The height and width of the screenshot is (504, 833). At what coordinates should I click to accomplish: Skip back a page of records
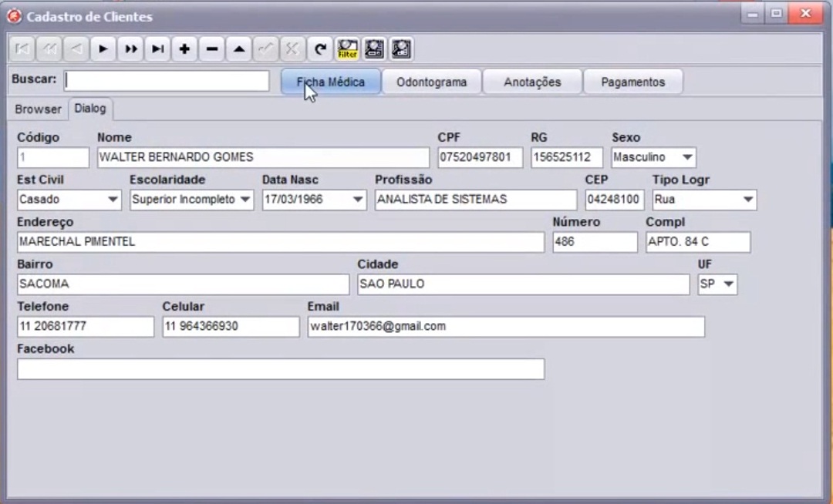(x=49, y=49)
